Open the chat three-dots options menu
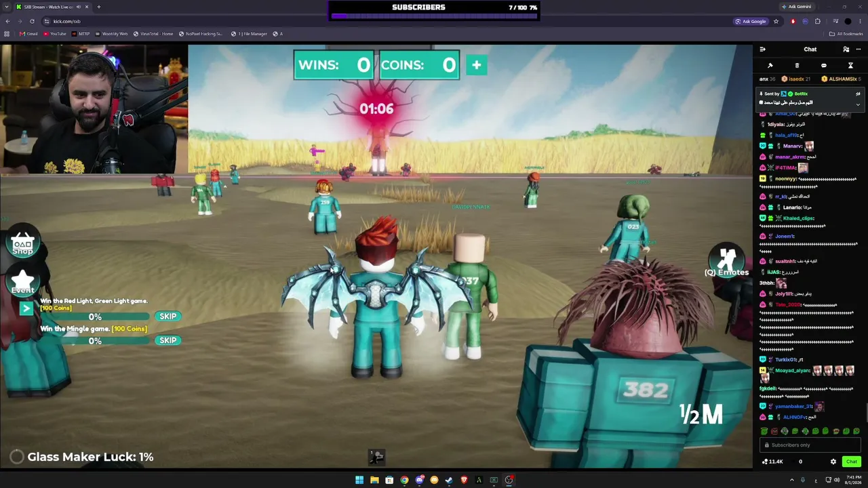868x488 pixels. pos(858,49)
